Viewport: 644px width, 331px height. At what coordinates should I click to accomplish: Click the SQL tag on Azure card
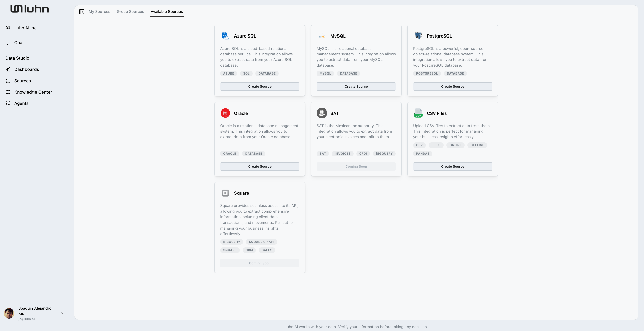(x=246, y=73)
